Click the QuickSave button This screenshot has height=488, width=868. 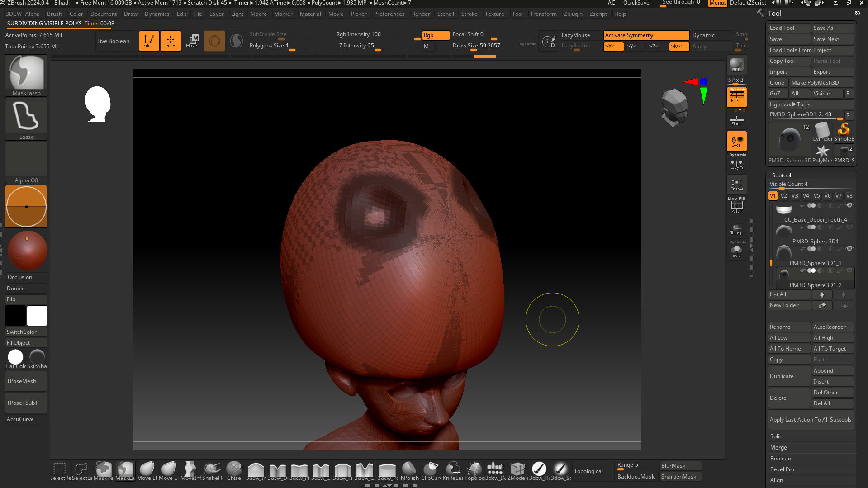tap(636, 3)
